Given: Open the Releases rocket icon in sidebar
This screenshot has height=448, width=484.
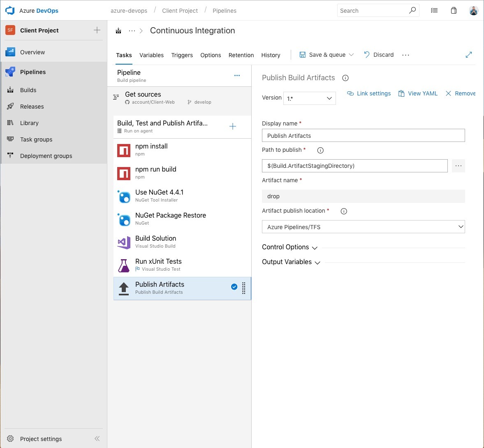Looking at the screenshot, I should 11,107.
